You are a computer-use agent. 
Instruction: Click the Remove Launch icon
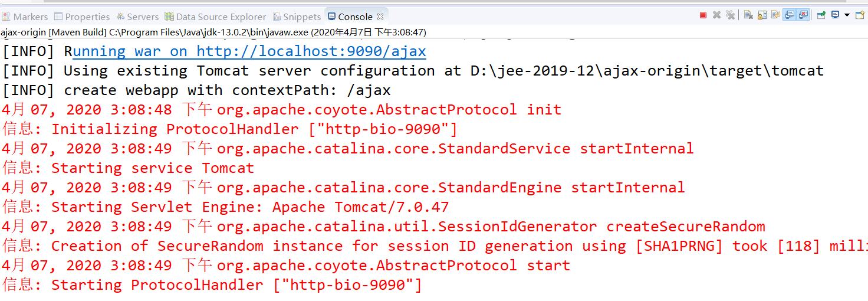point(716,15)
